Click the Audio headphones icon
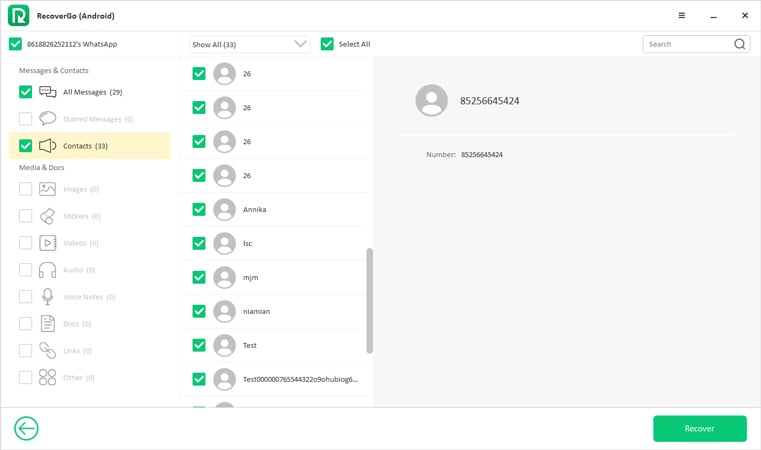This screenshot has height=450, width=761. 48,270
